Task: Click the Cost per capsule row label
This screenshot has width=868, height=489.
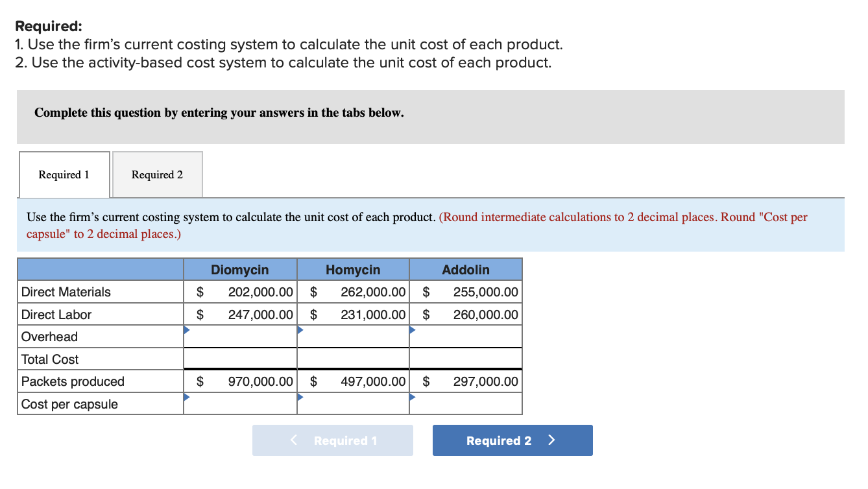Action: coord(69,404)
